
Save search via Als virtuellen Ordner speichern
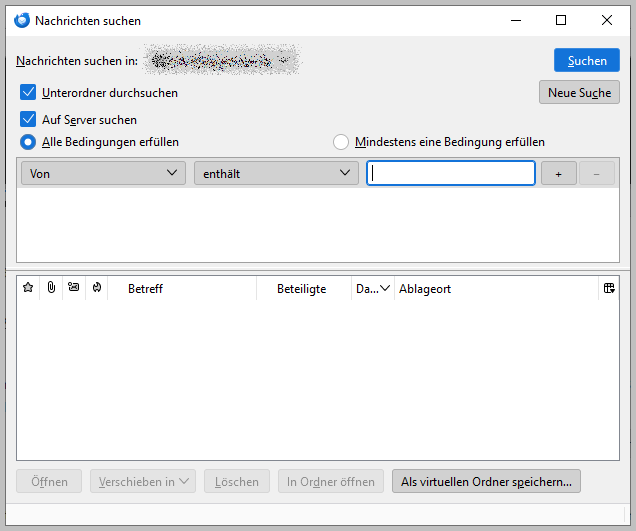pos(486,482)
